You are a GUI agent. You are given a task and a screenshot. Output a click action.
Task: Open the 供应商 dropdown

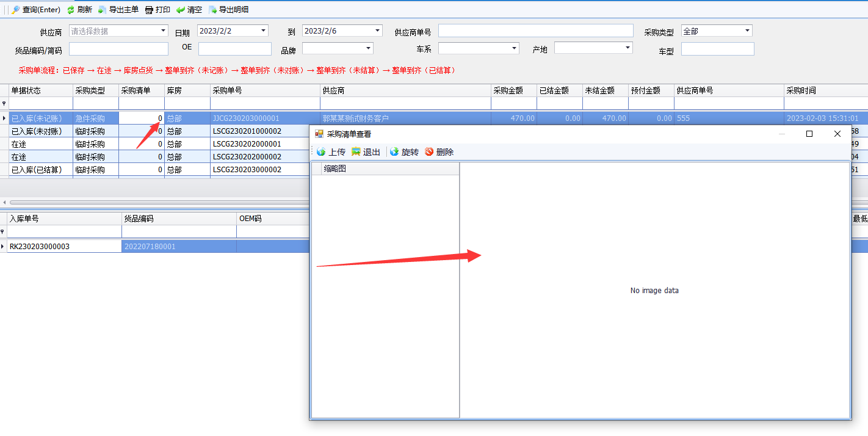tap(163, 31)
